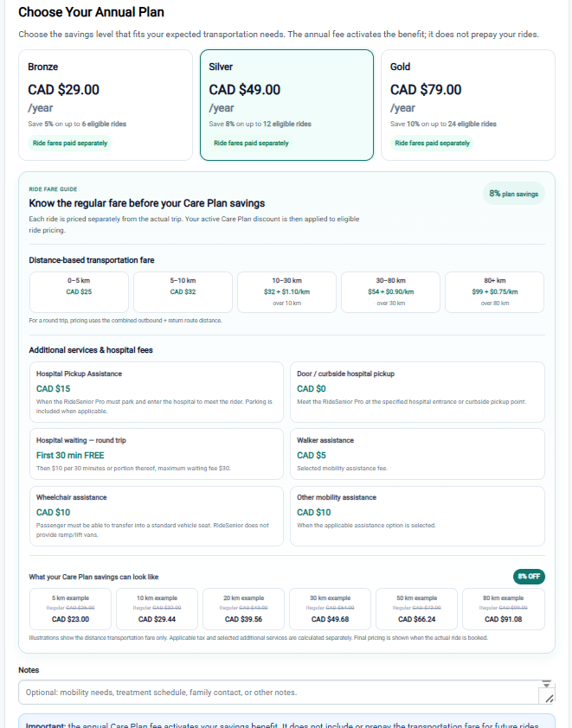
Task: Click the 10–30 km fare tile
Action: [x=286, y=292]
